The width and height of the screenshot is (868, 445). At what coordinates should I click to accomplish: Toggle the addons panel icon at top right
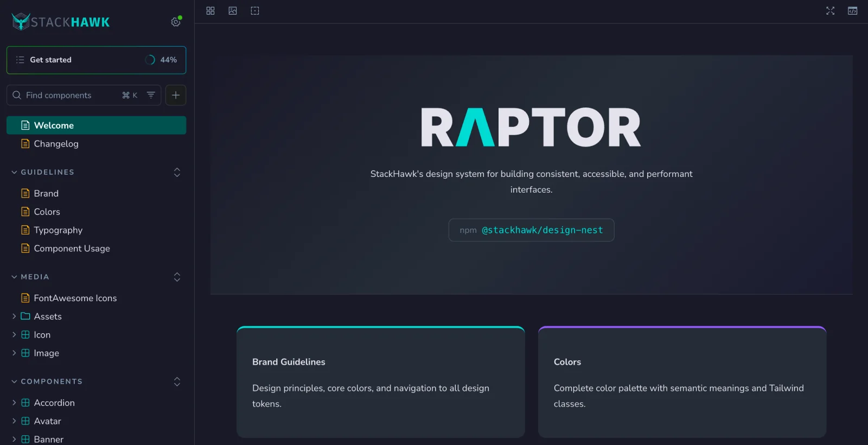[853, 11]
